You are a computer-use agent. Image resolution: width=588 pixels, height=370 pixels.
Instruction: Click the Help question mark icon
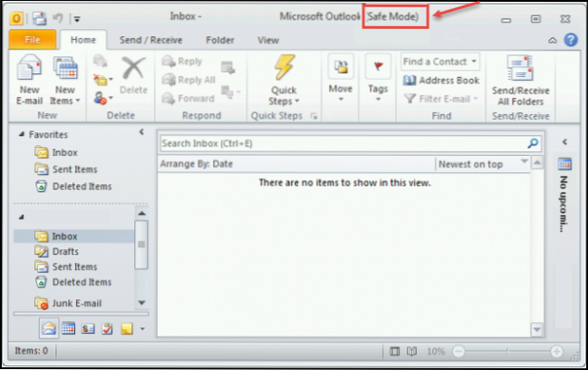click(x=571, y=40)
